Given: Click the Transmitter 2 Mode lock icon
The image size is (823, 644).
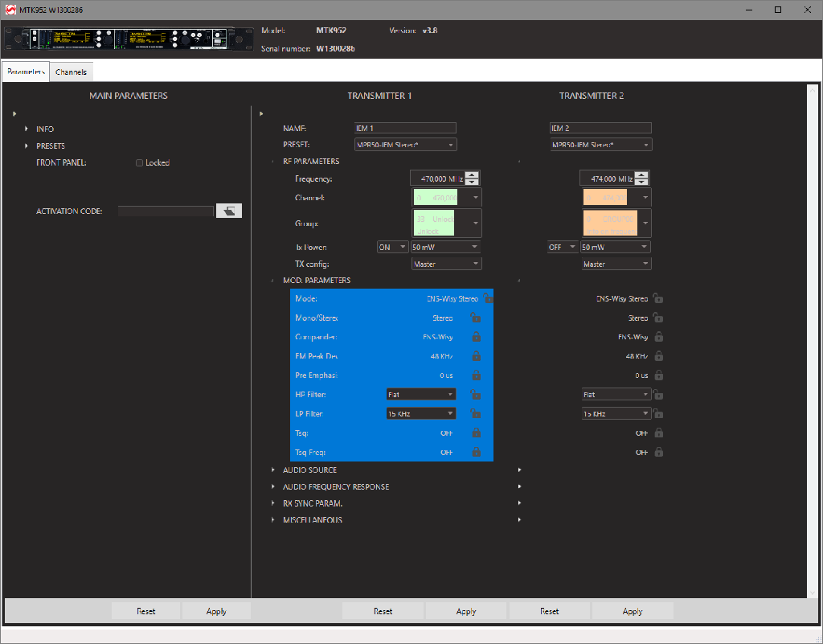Looking at the screenshot, I should click(x=659, y=298).
